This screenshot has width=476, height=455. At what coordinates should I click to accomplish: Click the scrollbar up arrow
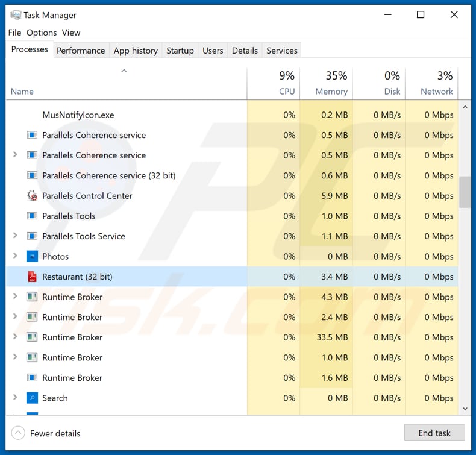(465, 107)
